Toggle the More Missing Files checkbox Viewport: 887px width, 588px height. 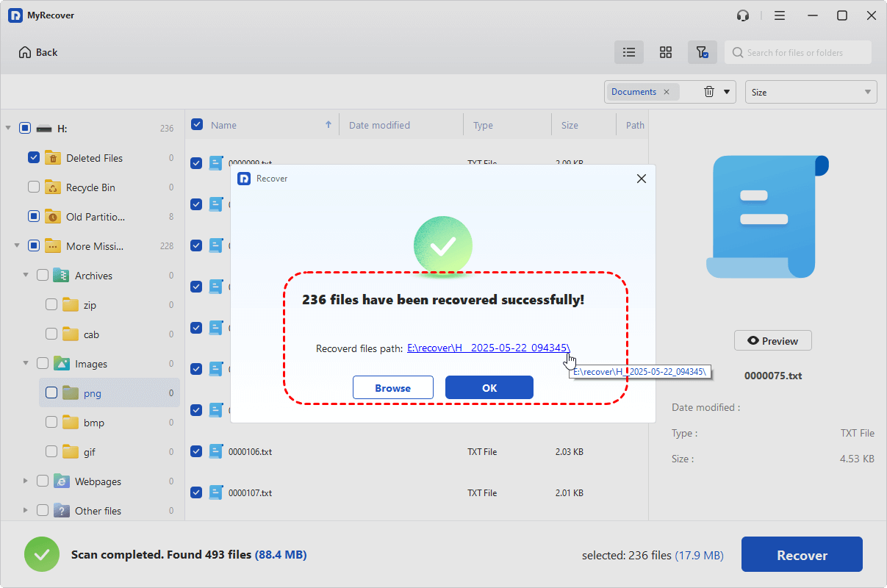pos(34,245)
